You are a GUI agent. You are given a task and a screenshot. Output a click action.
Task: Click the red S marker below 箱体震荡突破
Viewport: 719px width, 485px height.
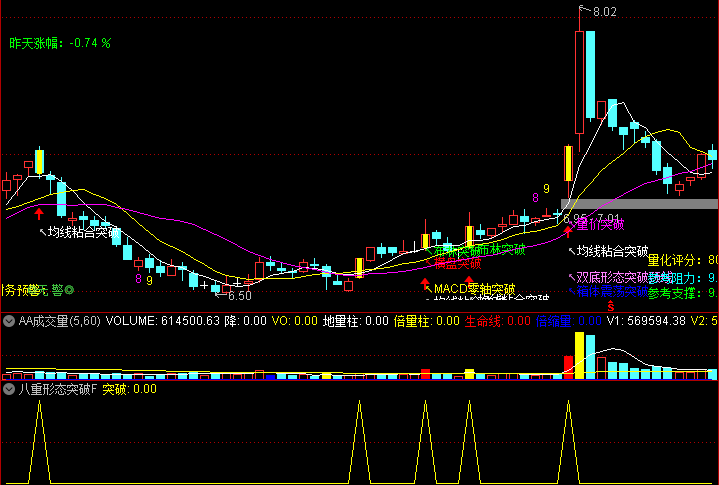point(611,305)
